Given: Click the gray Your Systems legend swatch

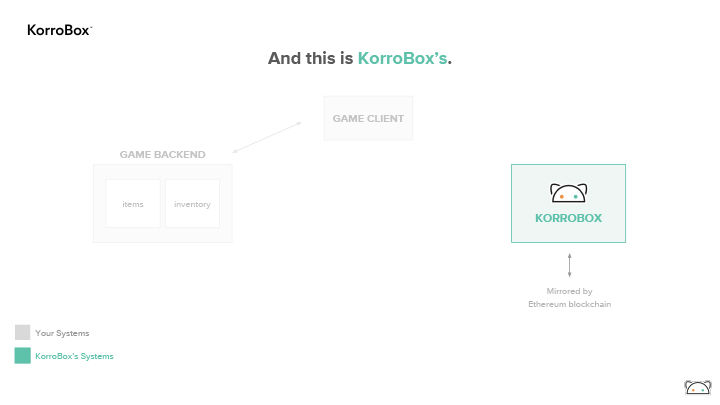Looking at the screenshot, I should [x=22, y=332].
